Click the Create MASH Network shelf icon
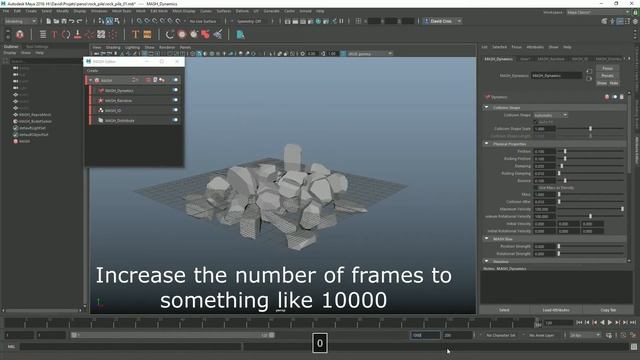 (x=20, y=35)
